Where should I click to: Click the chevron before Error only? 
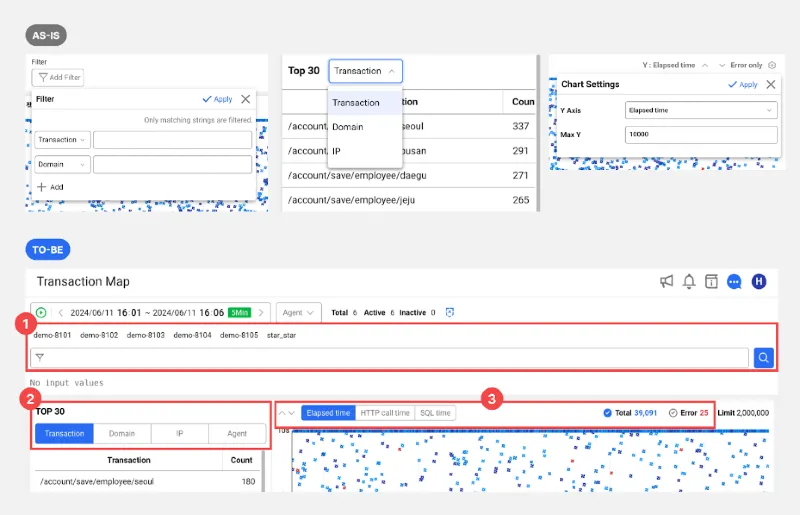[722, 65]
